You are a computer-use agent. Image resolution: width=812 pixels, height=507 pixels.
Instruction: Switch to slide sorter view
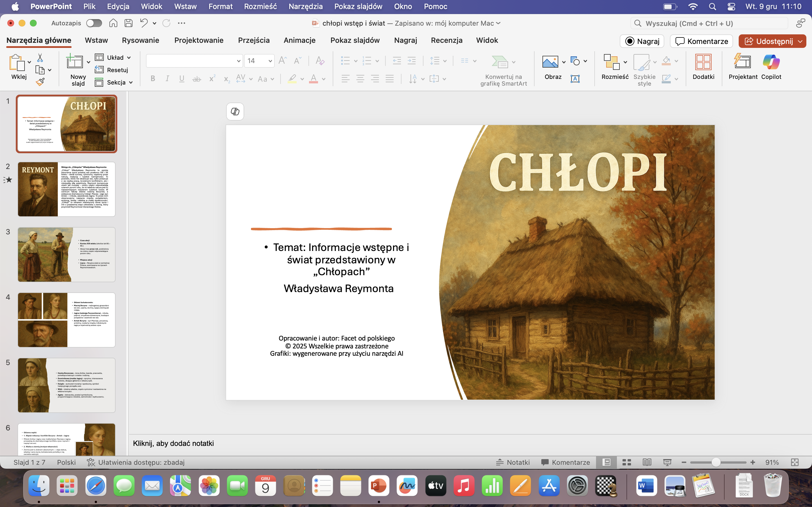[x=626, y=462]
